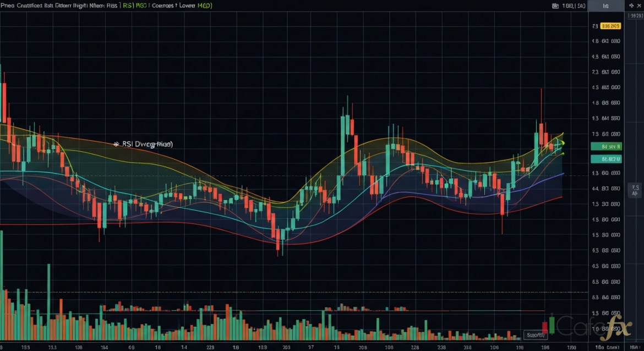Toggle the MACD indicator visibility in the legend
The height and width of the screenshot is (351, 644).
tap(140, 6)
